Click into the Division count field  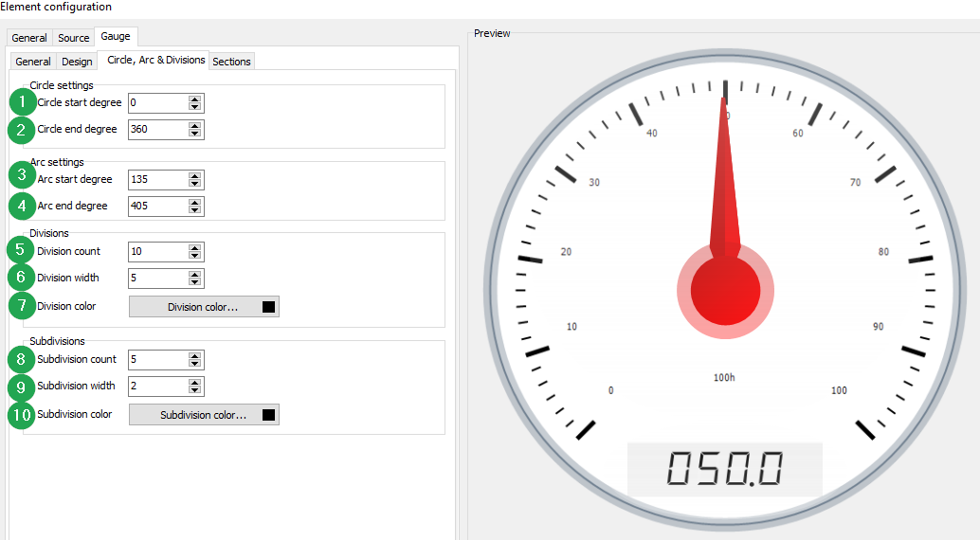(156, 252)
